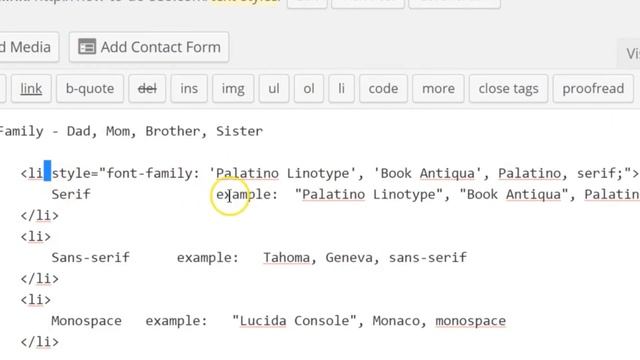Image resolution: width=640 pixels, height=360 pixels.
Task: Open the Add Media button
Action: 29,47
